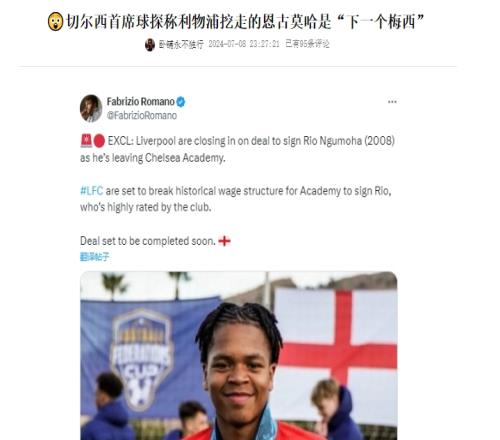
Task: Click the England flag emoji after 'soon'
Action: [224, 241]
